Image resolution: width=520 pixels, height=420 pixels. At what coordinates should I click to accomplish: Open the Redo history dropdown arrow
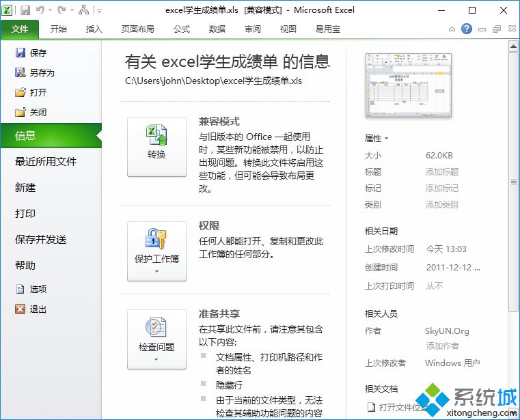click(72, 10)
